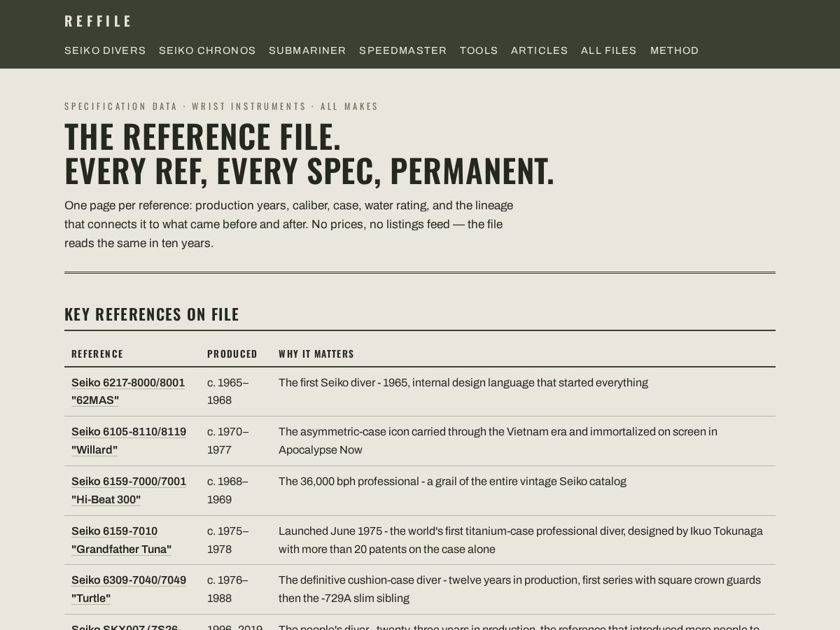Open the Articles section

[x=539, y=50]
